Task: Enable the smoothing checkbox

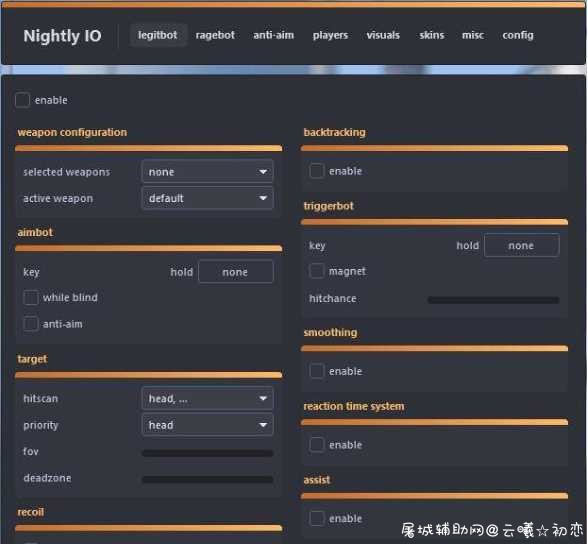Action: (x=316, y=371)
